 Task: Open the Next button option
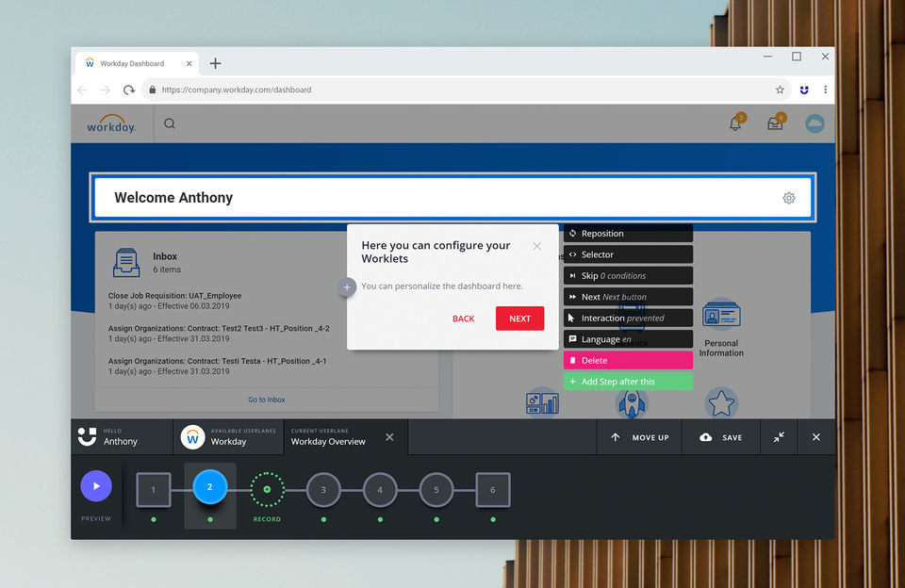pyautogui.click(x=628, y=297)
